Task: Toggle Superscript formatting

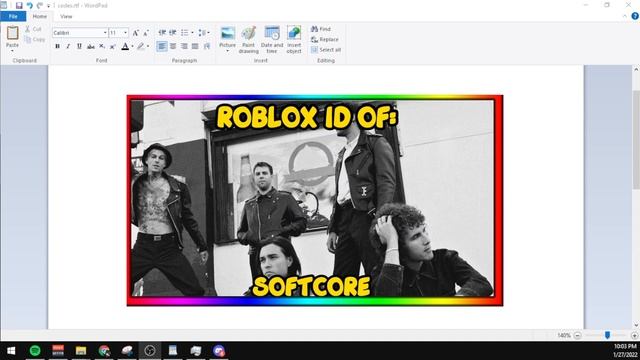Action: tap(113, 46)
